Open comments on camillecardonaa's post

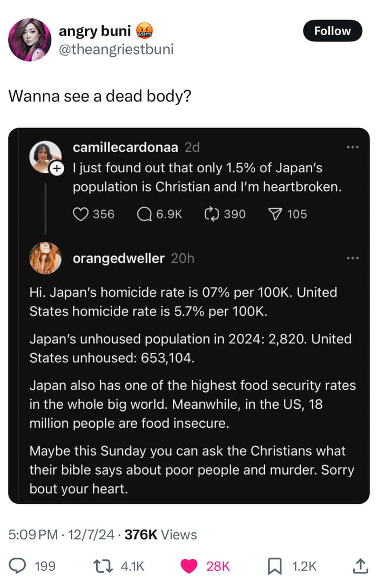[145, 214]
